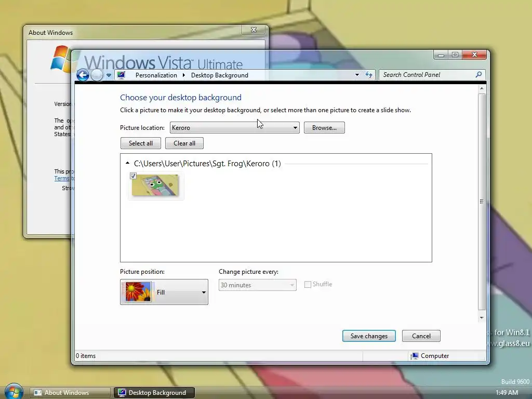Click the Browse... button
532x399 pixels.
pos(324,128)
